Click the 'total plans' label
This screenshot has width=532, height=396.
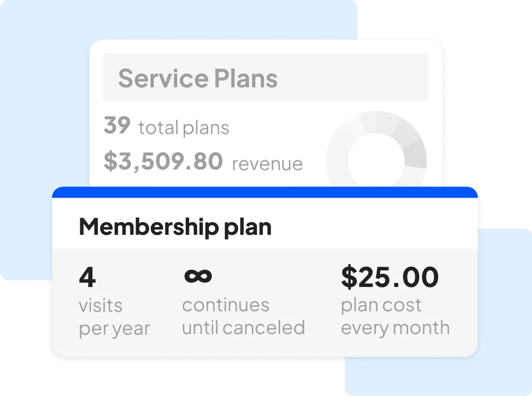point(184,128)
